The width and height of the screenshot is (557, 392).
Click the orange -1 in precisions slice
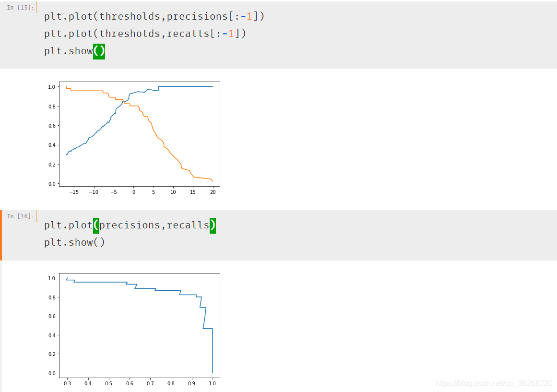tap(246, 16)
